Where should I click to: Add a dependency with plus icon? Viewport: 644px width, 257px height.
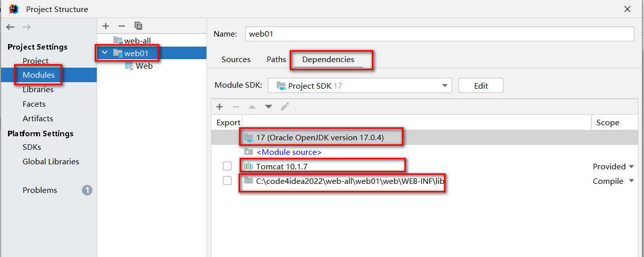point(219,107)
